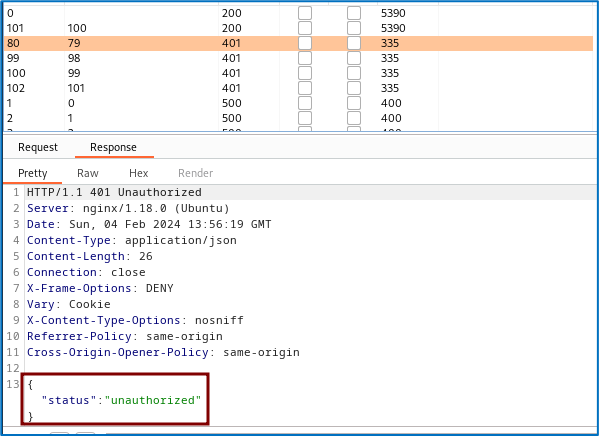Image resolution: width=599 pixels, height=436 pixels.
Task: Check left checkbox in highlighted request 80 row
Action: [305, 43]
